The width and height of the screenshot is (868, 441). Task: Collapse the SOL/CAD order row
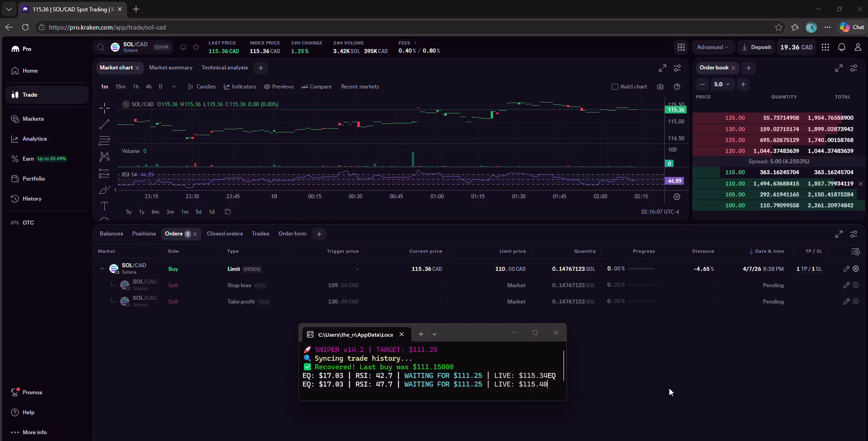pyautogui.click(x=102, y=269)
